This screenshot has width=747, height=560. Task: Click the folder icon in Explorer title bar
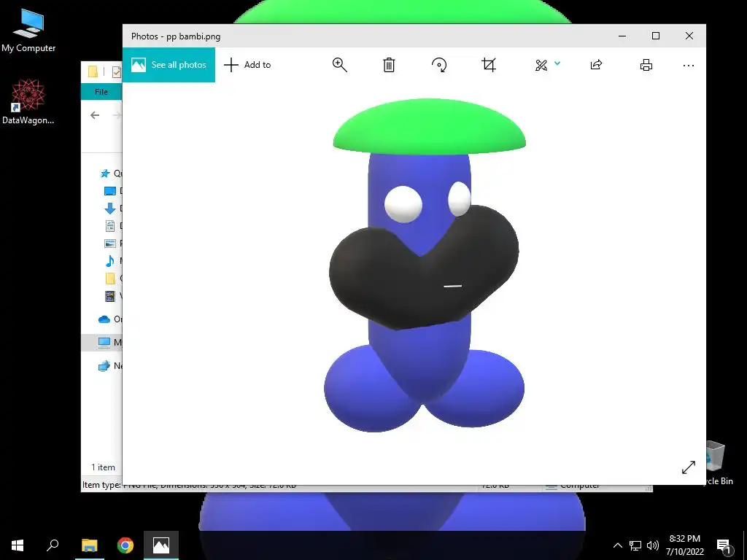click(x=93, y=71)
